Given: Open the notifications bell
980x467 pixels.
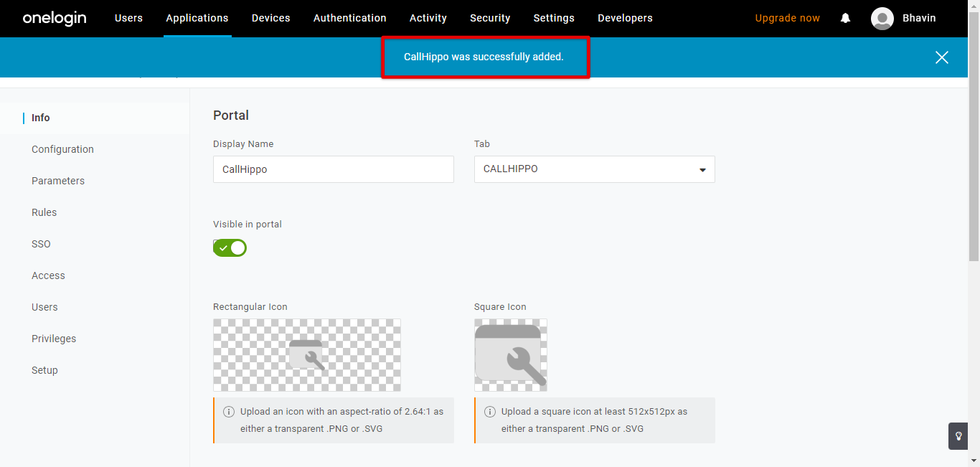Looking at the screenshot, I should pos(845,18).
